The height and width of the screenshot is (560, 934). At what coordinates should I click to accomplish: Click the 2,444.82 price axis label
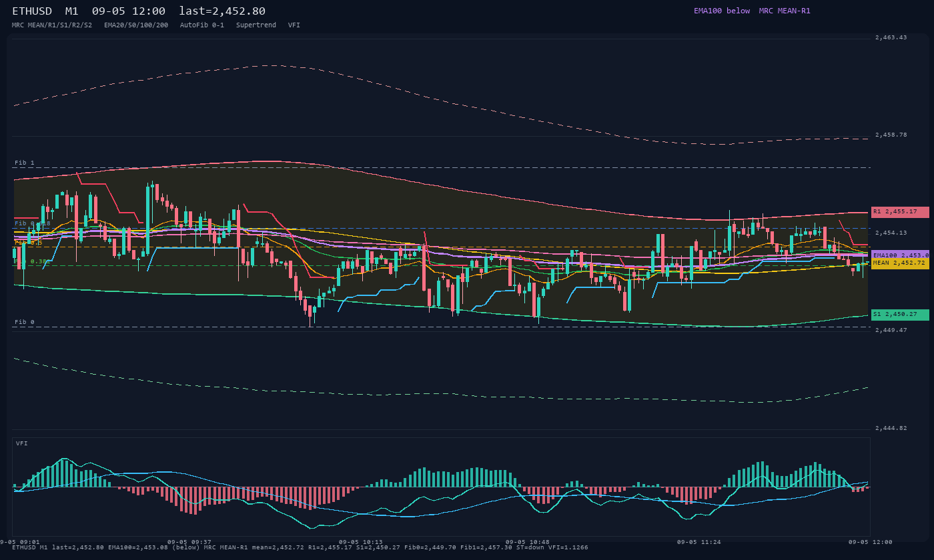pos(891,428)
